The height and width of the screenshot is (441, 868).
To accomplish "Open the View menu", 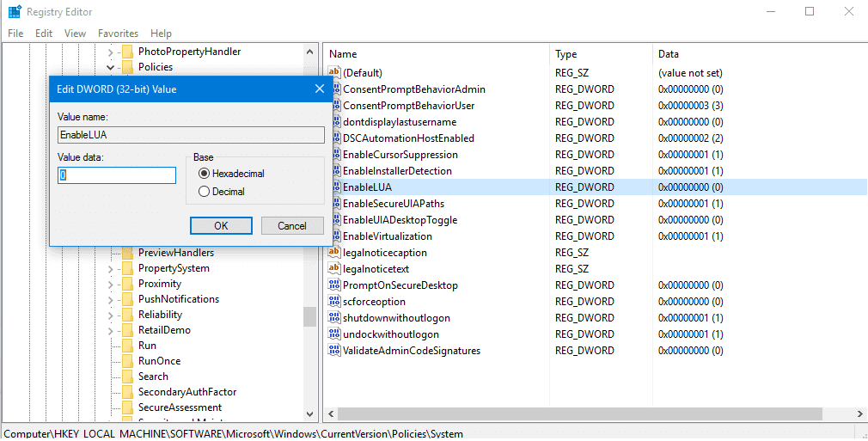I will (76, 34).
